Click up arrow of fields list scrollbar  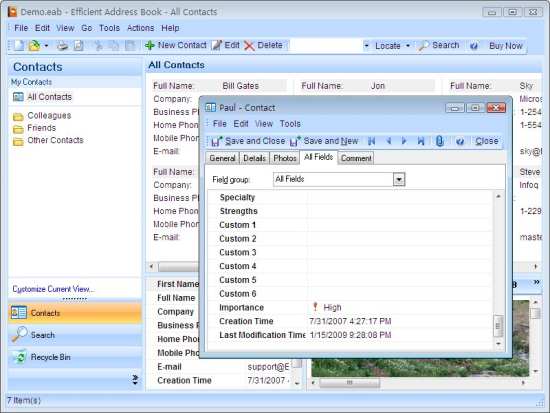pyautogui.click(x=498, y=196)
